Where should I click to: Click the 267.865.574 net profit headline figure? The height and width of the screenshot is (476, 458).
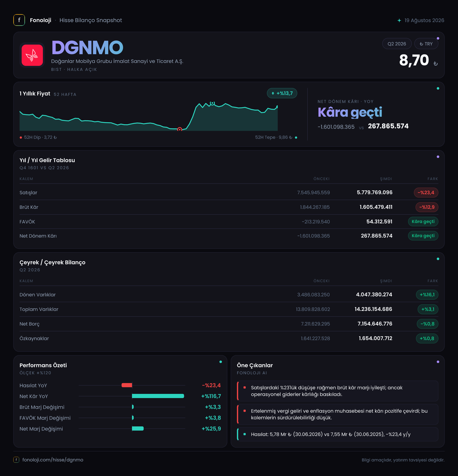pos(388,126)
